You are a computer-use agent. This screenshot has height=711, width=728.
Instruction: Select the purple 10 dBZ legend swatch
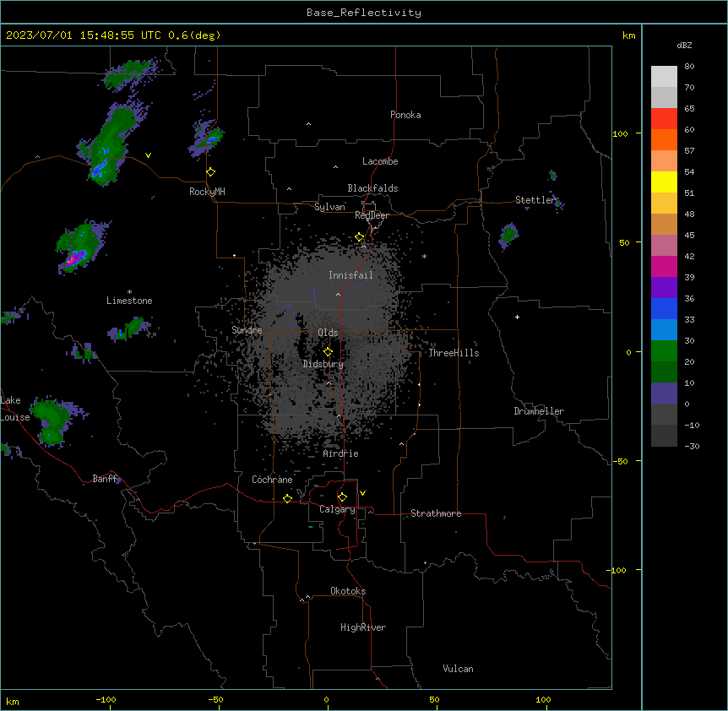point(664,393)
